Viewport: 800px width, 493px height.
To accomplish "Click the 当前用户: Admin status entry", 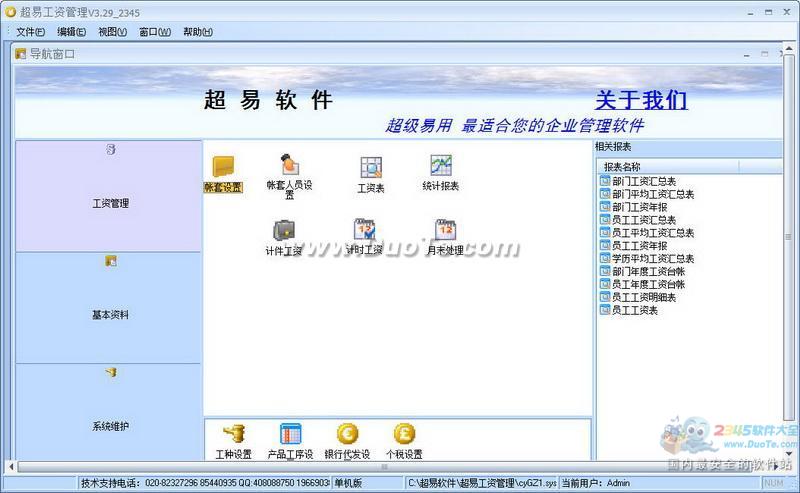I will click(x=660, y=482).
